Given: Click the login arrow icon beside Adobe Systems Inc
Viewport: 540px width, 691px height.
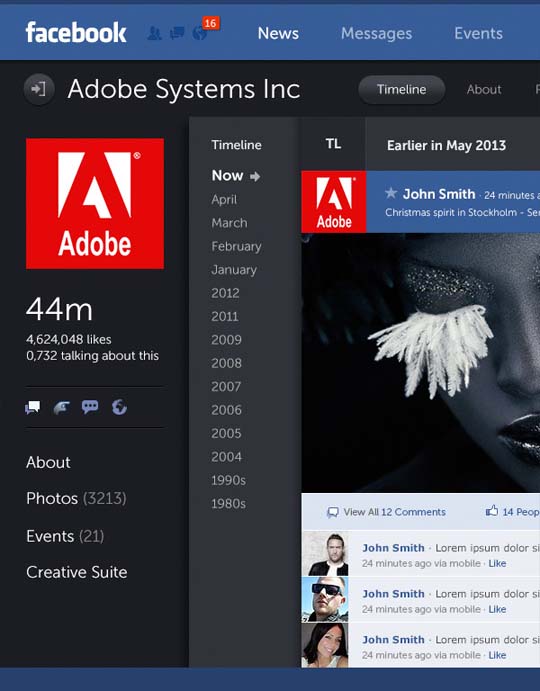Looking at the screenshot, I should [x=39, y=89].
